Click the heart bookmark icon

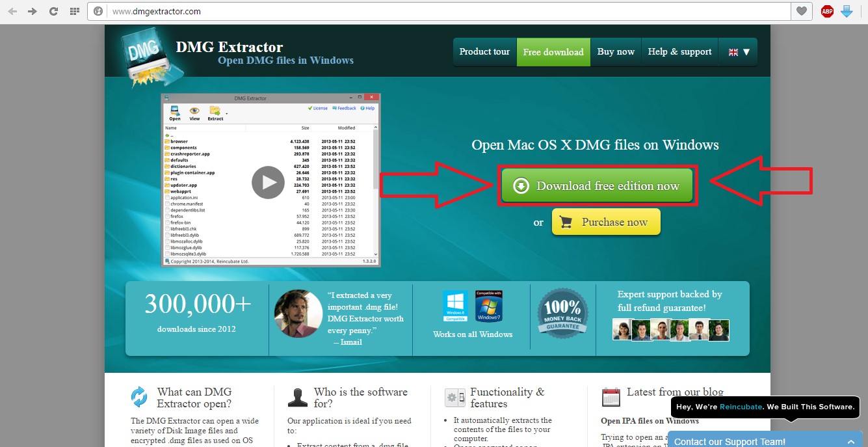tap(802, 11)
